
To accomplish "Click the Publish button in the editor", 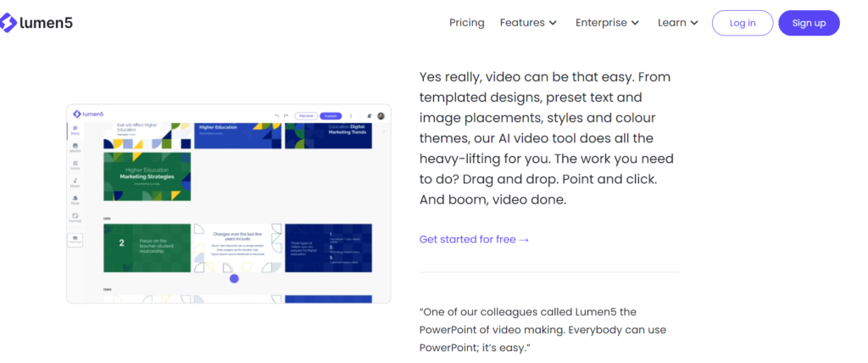I will coord(331,116).
